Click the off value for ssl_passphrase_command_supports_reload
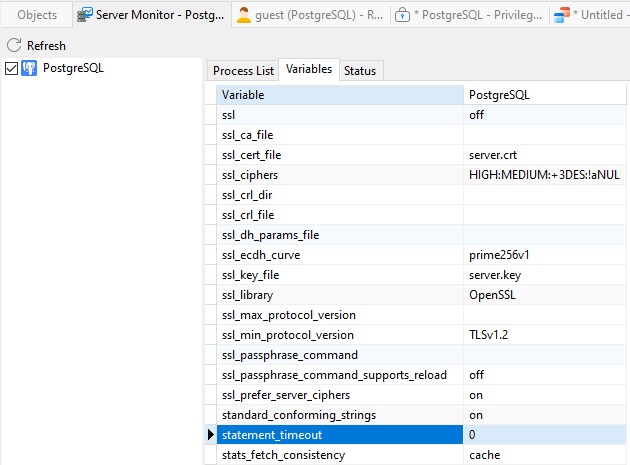The width and height of the screenshot is (630, 465). [x=545, y=375]
